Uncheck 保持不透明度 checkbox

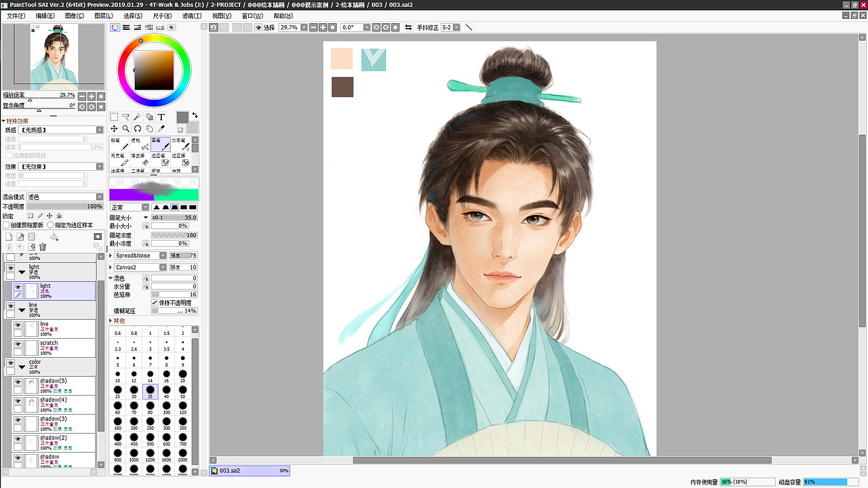[x=155, y=302]
